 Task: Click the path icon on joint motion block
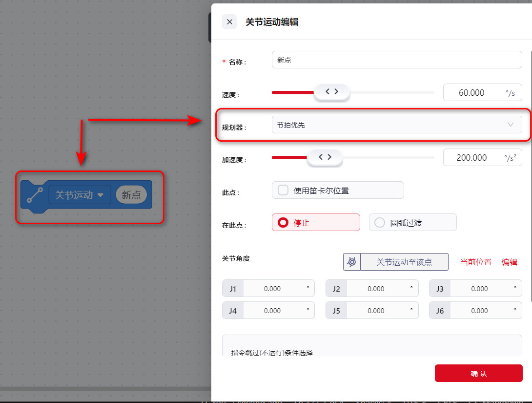point(35,195)
